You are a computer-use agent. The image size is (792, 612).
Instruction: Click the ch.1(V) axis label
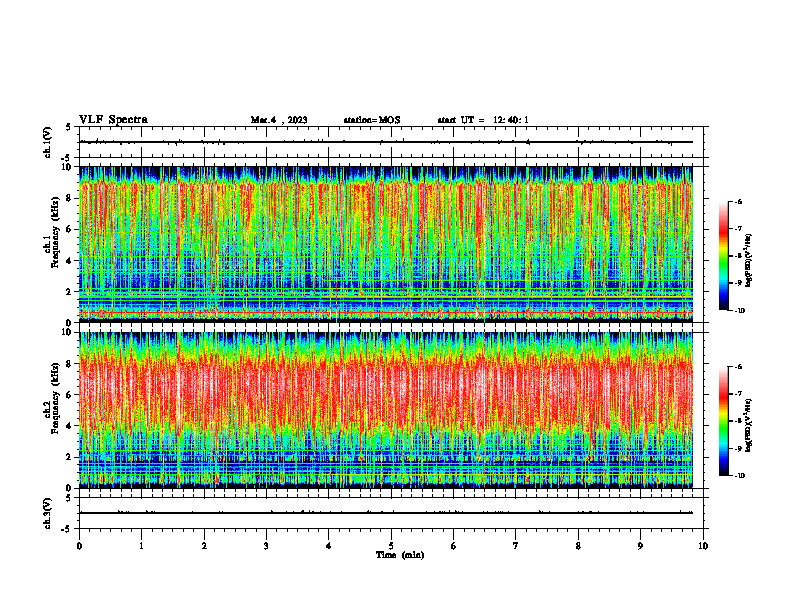pyautogui.click(x=47, y=142)
